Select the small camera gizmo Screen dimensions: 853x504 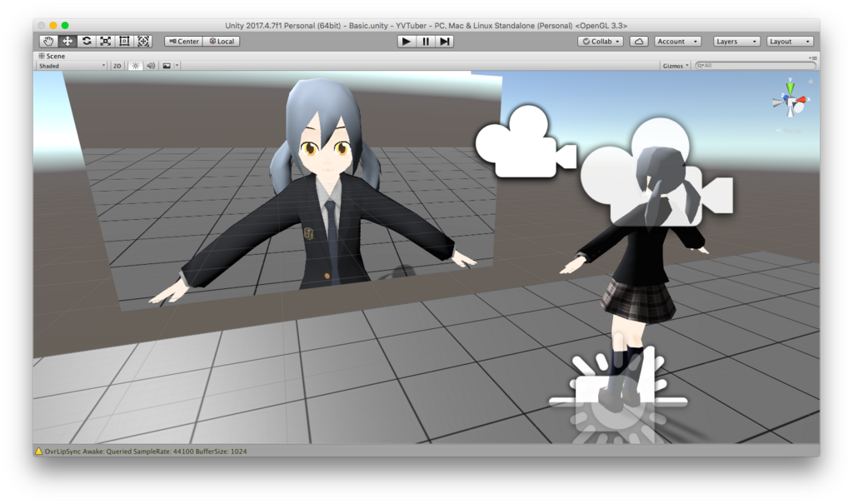tap(525, 142)
